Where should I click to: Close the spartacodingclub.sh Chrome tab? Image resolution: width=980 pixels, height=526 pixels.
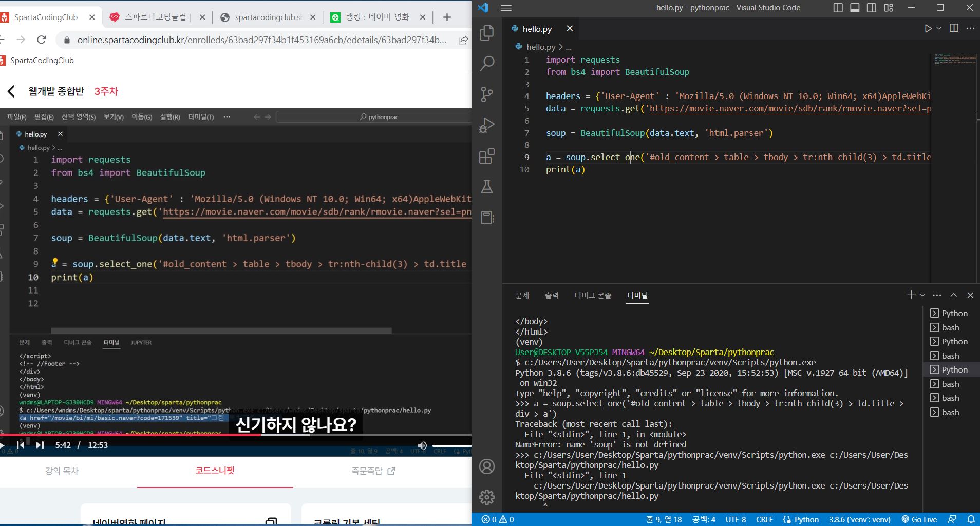[314, 17]
